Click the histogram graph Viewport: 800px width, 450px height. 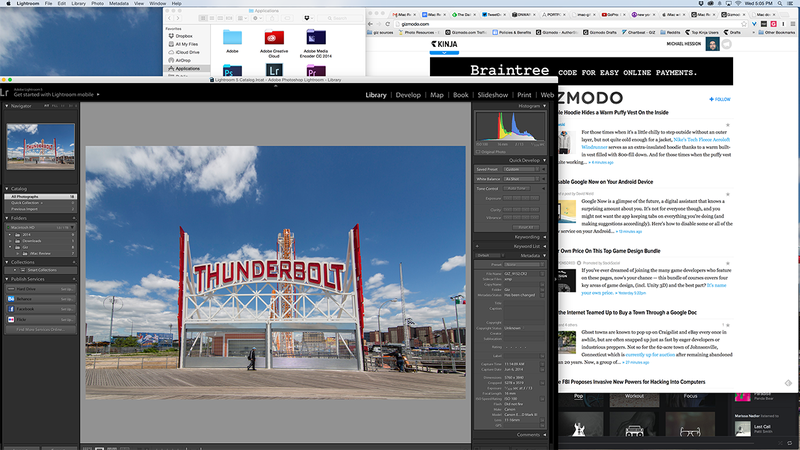pyautogui.click(x=510, y=126)
